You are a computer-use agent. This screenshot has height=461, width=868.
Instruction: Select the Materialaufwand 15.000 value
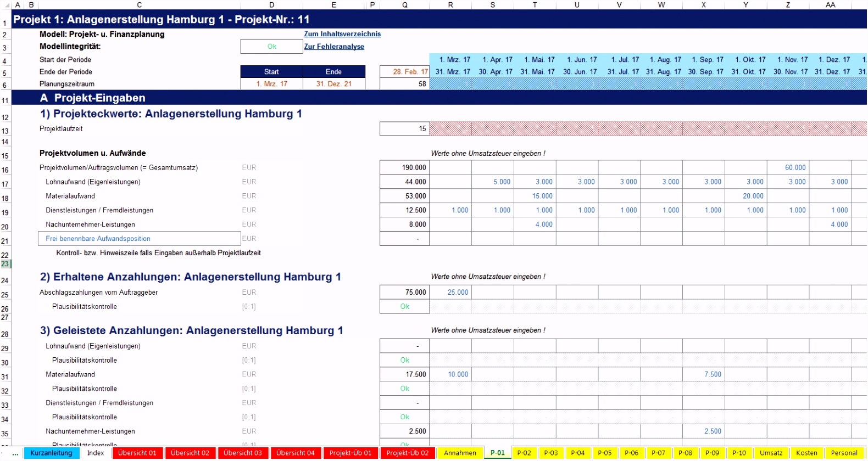[x=535, y=196]
